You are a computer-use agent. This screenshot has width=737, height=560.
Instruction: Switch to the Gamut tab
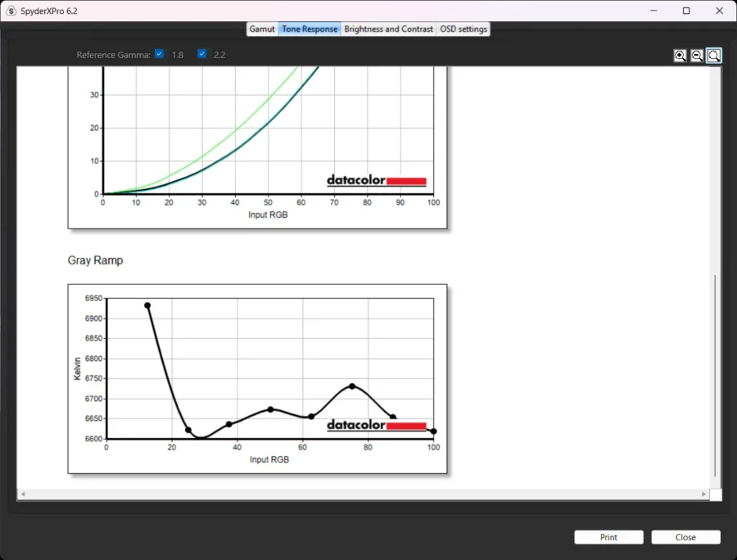tap(262, 29)
